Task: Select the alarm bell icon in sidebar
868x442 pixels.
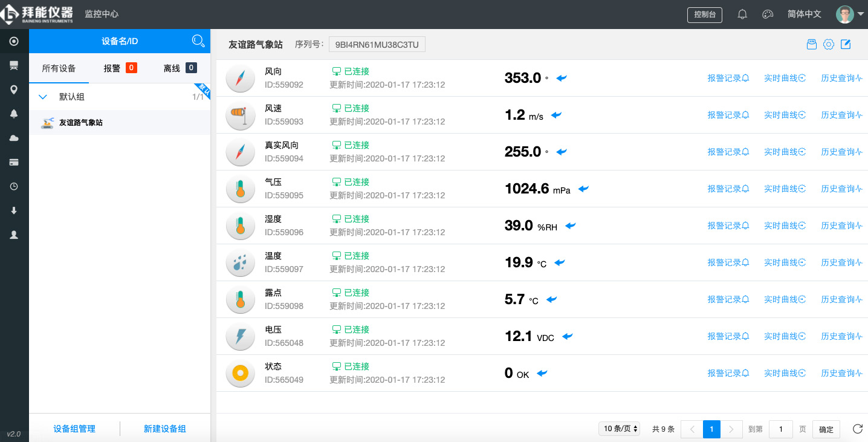Action: coord(13,113)
